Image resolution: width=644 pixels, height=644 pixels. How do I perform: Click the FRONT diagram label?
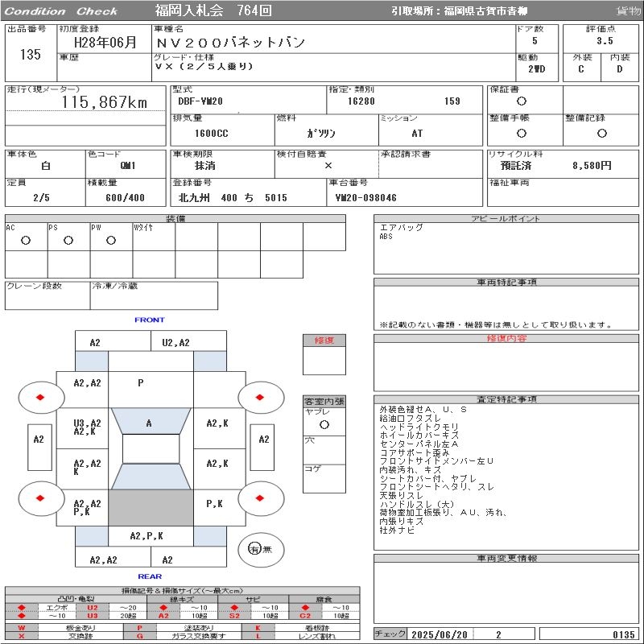(x=150, y=320)
